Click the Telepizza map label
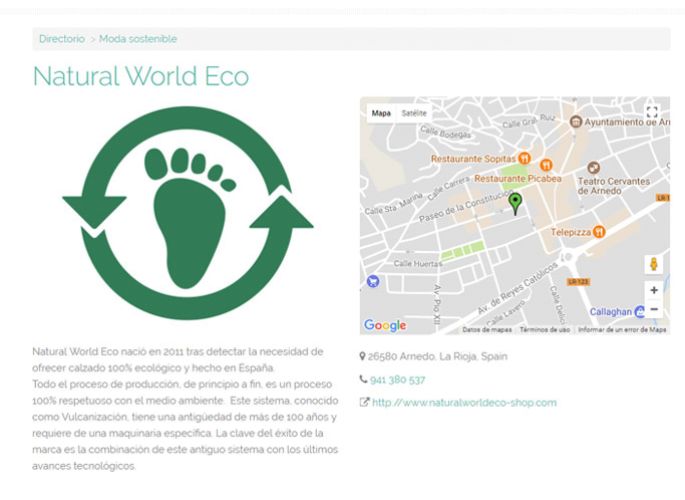Screen dimensions: 685x500 [x=571, y=232]
